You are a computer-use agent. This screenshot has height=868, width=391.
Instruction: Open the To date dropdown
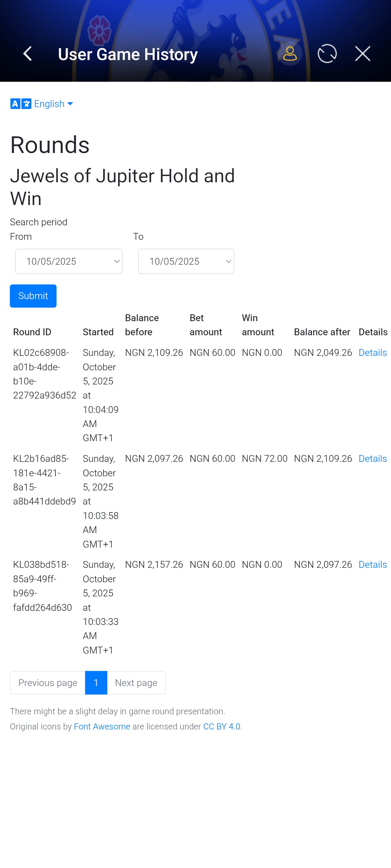[186, 261]
